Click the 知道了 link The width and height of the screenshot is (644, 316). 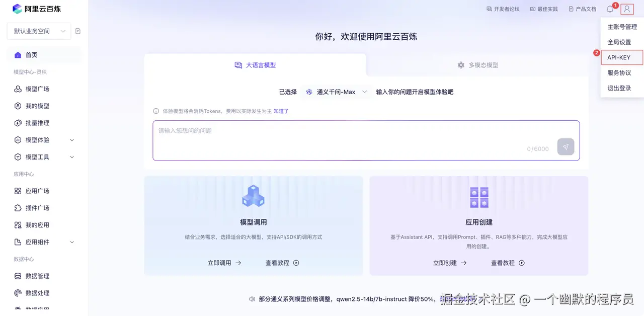(281, 111)
